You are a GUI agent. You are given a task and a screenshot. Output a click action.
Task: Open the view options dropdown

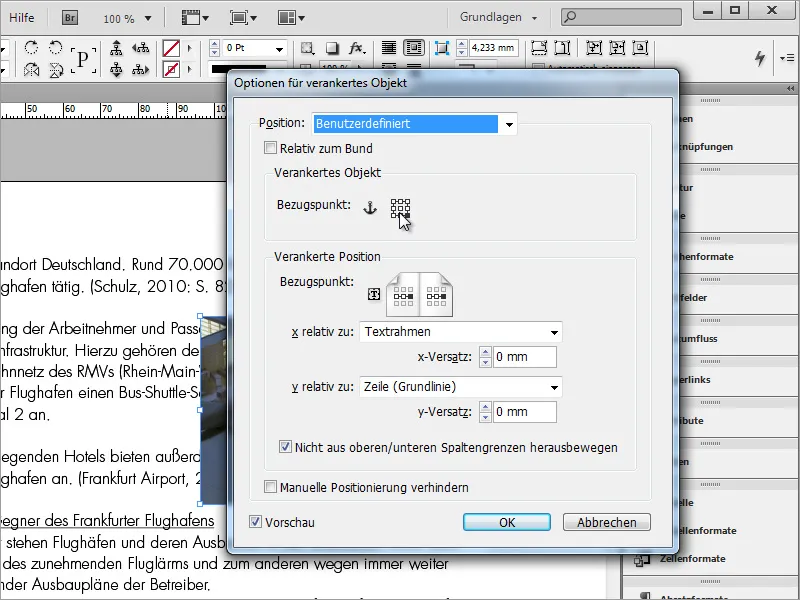pos(195,18)
